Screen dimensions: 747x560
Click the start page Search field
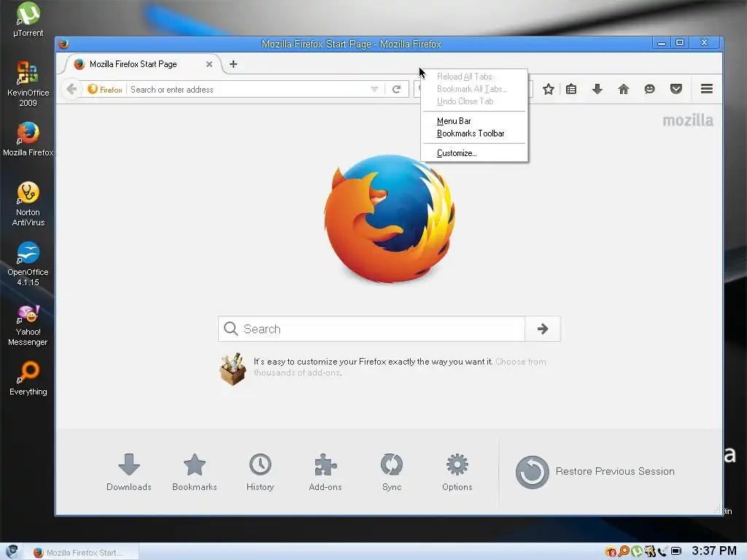click(x=371, y=329)
